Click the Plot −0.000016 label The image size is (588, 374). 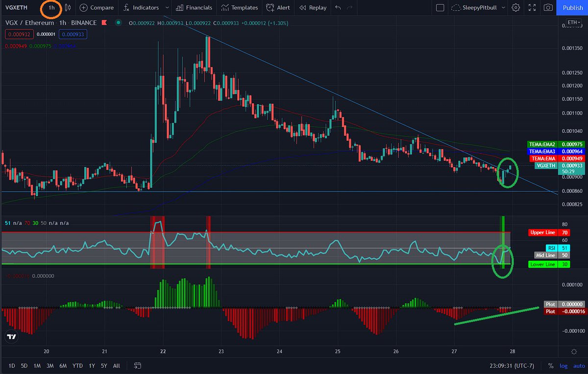click(x=563, y=311)
